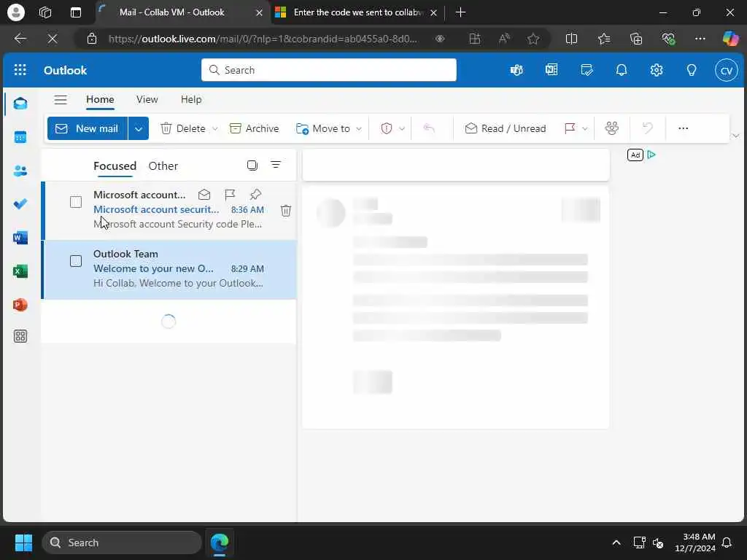Click the Archive button
The image size is (747, 560).
254,128
